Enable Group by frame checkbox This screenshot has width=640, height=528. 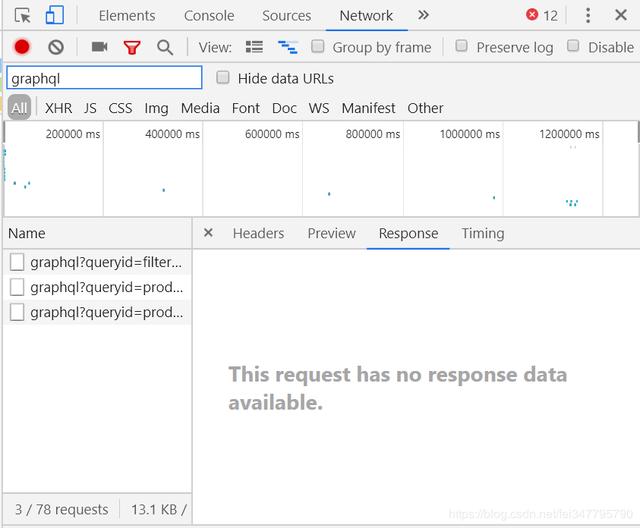click(318, 46)
